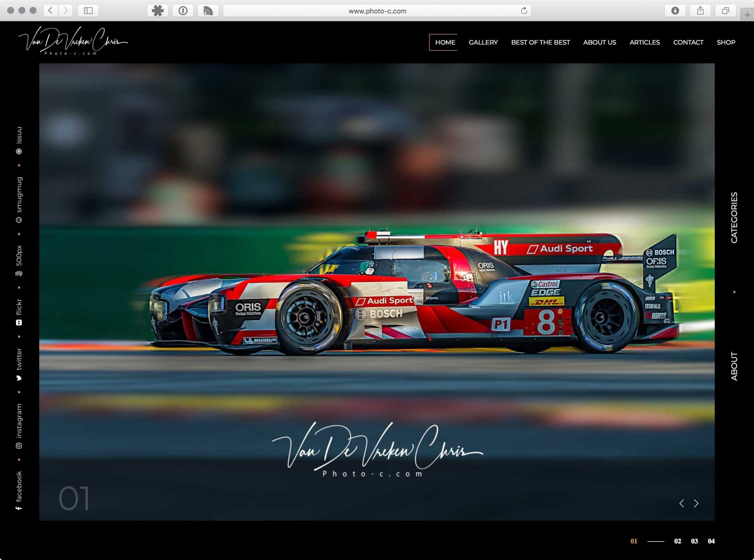Open the Home menu item
This screenshot has width=754, height=560.
point(445,42)
